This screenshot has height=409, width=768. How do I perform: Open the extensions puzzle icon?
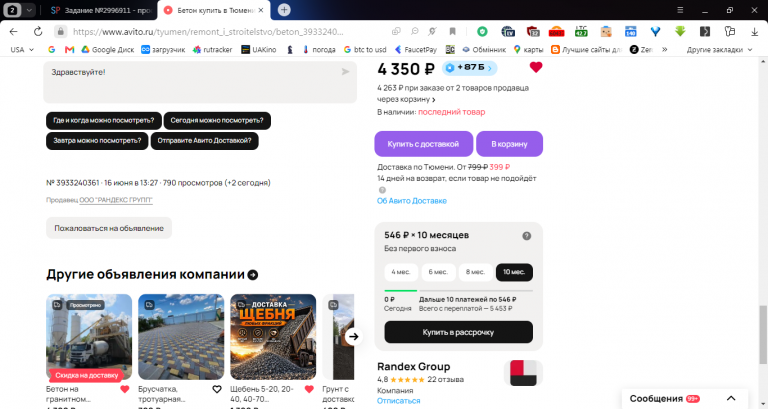[730, 31]
